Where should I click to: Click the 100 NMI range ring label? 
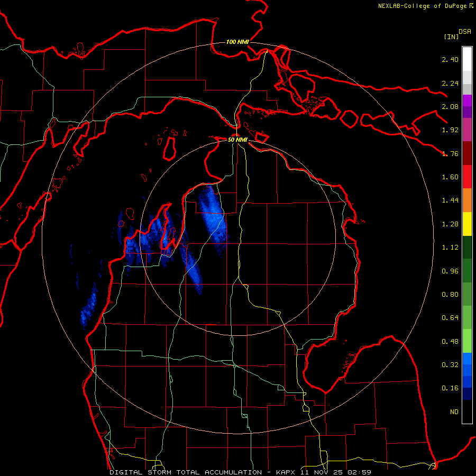(x=237, y=42)
